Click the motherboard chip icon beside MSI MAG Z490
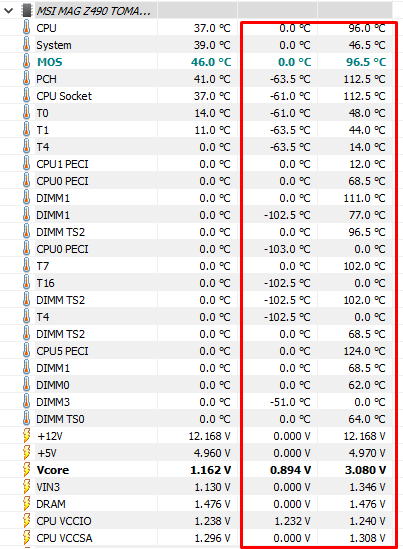Image resolution: width=403 pixels, height=549 pixels. tap(27, 11)
